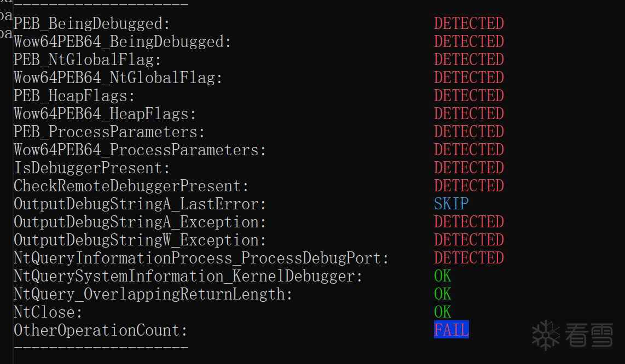Click the watermark Chinese text beside snowflake
The height and width of the screenshot is (364, 625).
click(x=589, y=334)
